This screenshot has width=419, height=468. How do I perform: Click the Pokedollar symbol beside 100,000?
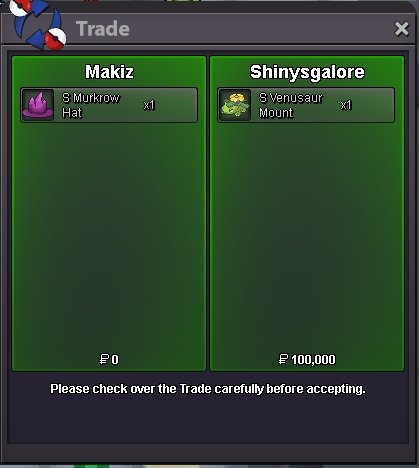tap(283, 359)
